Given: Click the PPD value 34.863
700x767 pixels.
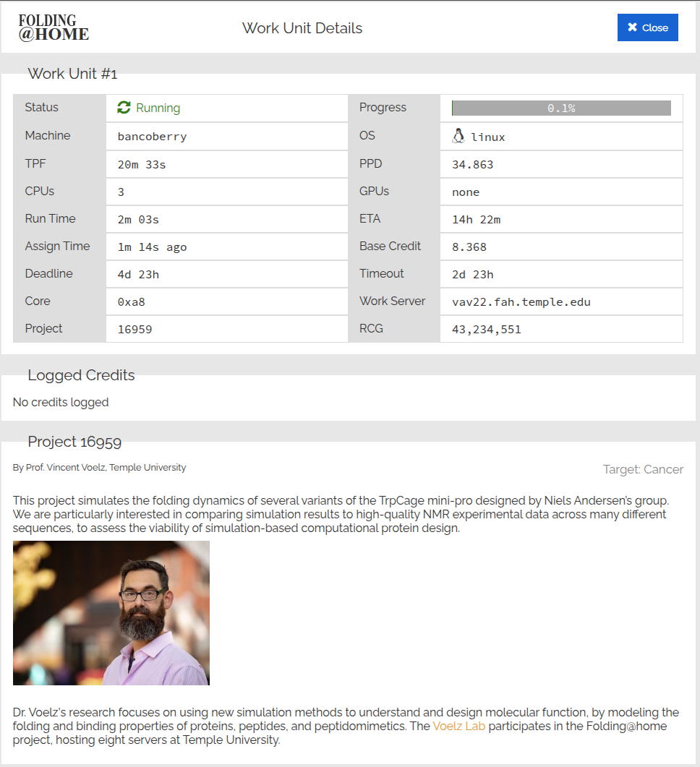Looking at the screenshot, I should 472,165.
